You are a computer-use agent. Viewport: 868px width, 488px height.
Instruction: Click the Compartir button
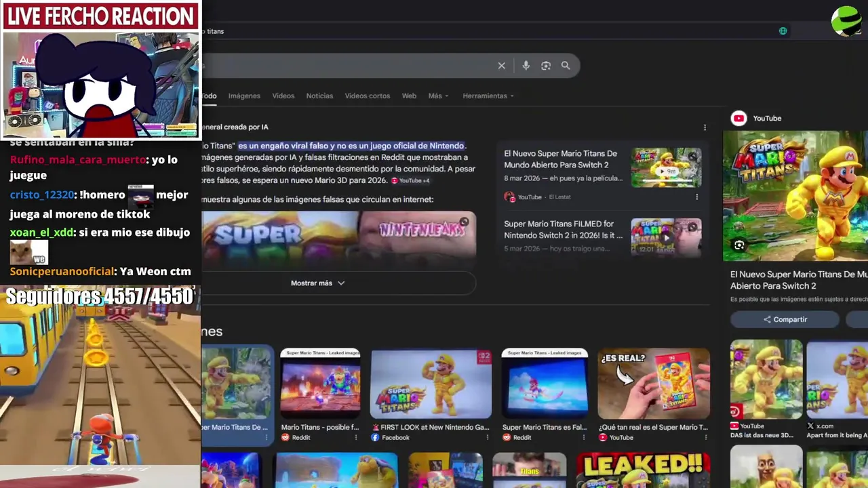point(785,320)
